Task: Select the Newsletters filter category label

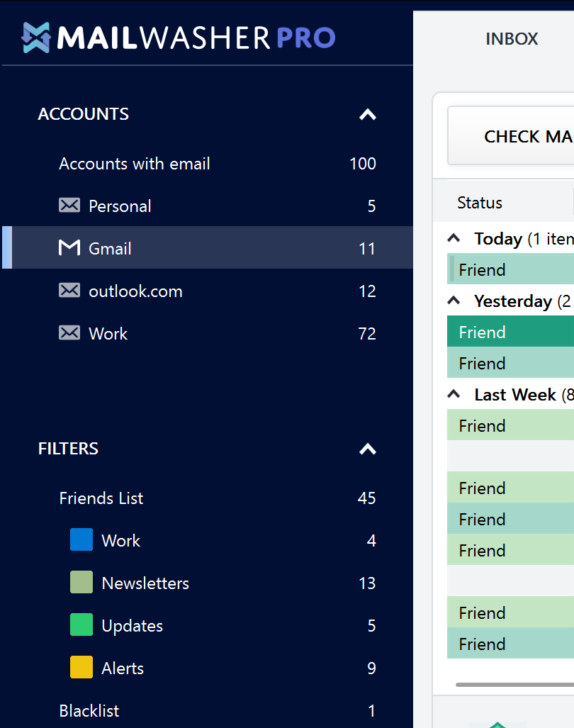Action: coord(145,583)
